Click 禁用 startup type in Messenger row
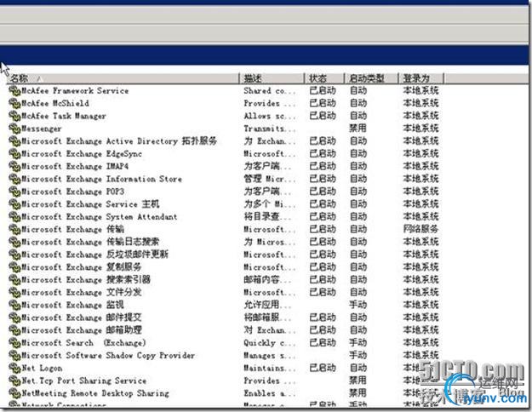Image resolution: width=532 pixels, height=412 pixels. click(358, 129)
